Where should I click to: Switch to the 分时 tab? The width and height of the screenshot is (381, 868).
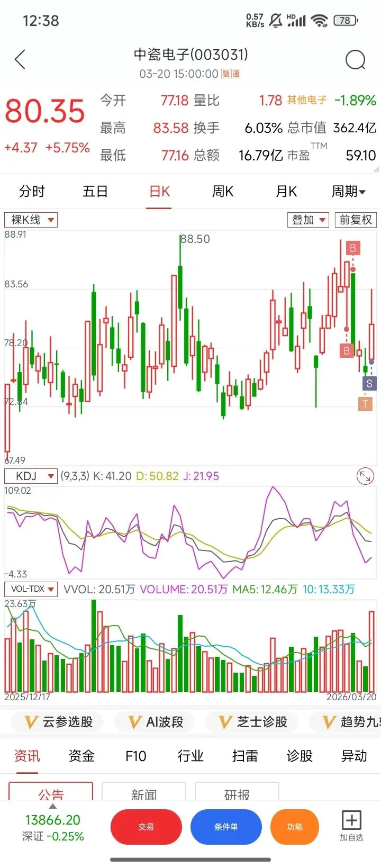[x=32, y=191]
